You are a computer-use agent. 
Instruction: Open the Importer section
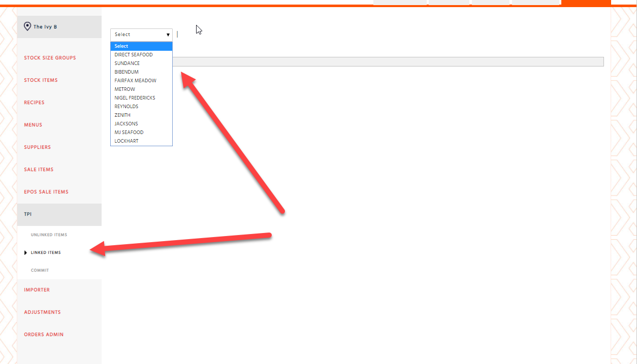[x=37, y=290]
